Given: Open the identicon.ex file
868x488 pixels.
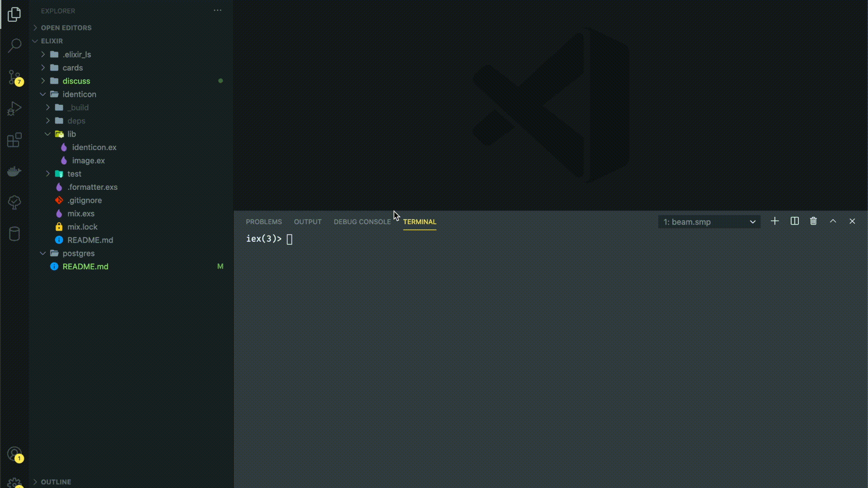Looking at the screenshot, I should [x=94, y=147].
